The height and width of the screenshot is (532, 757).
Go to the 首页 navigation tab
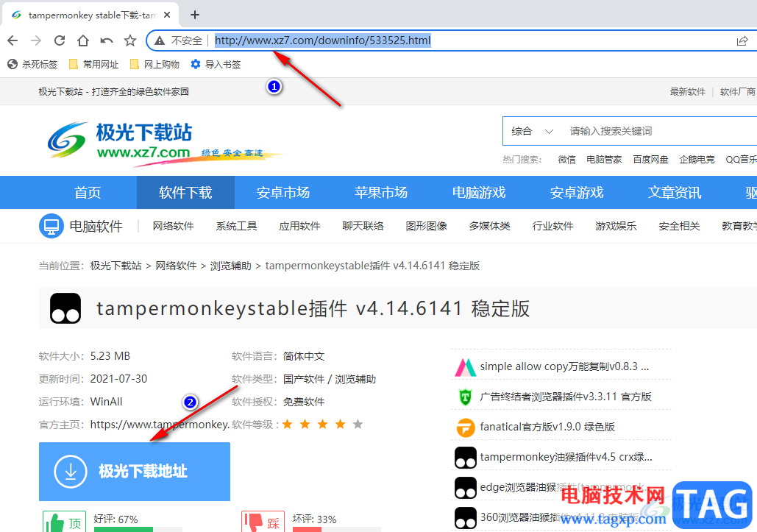click(88, 193)
